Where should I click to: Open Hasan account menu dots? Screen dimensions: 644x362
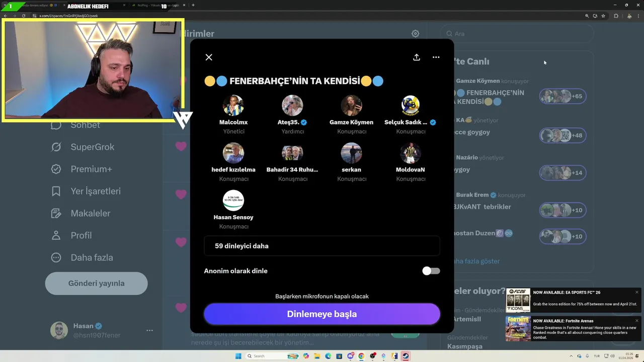click(149, 330)
